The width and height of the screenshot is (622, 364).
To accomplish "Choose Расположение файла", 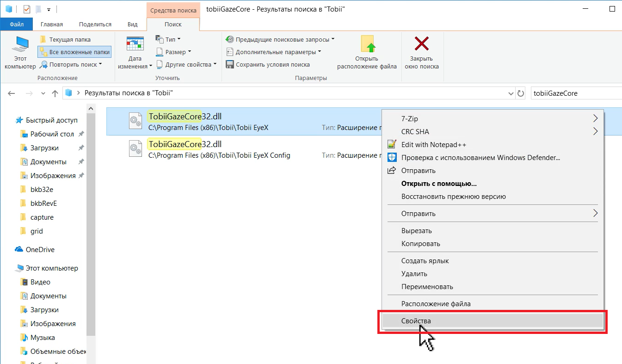I will pos(493,304).
